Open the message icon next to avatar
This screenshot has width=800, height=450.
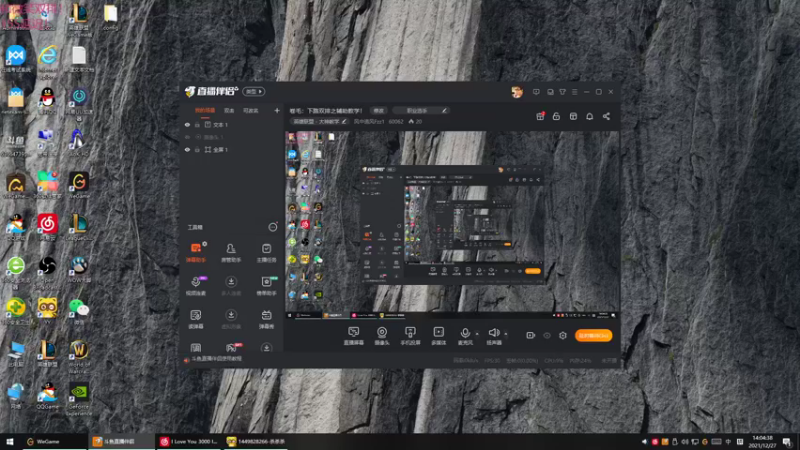tap(536, 92)
